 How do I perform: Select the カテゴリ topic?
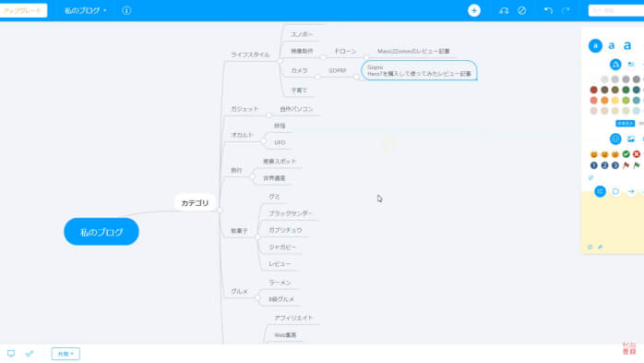[195, 203]
